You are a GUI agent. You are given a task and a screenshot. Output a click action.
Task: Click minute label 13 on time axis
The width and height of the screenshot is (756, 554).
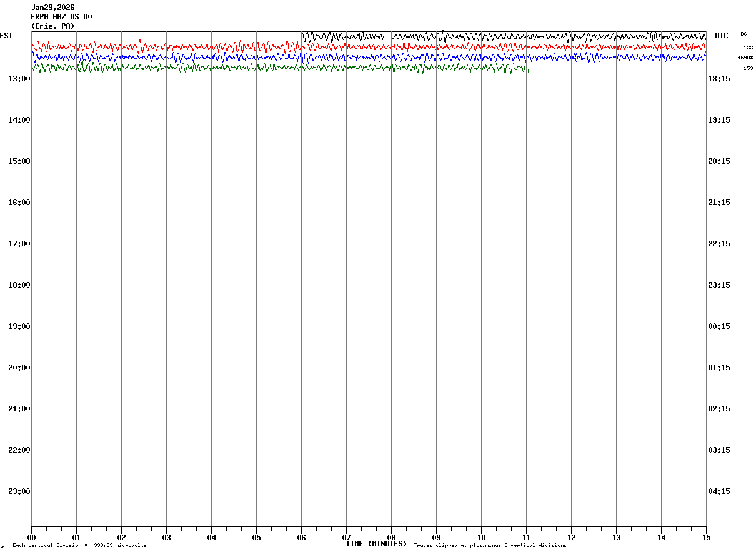(616, 537)
